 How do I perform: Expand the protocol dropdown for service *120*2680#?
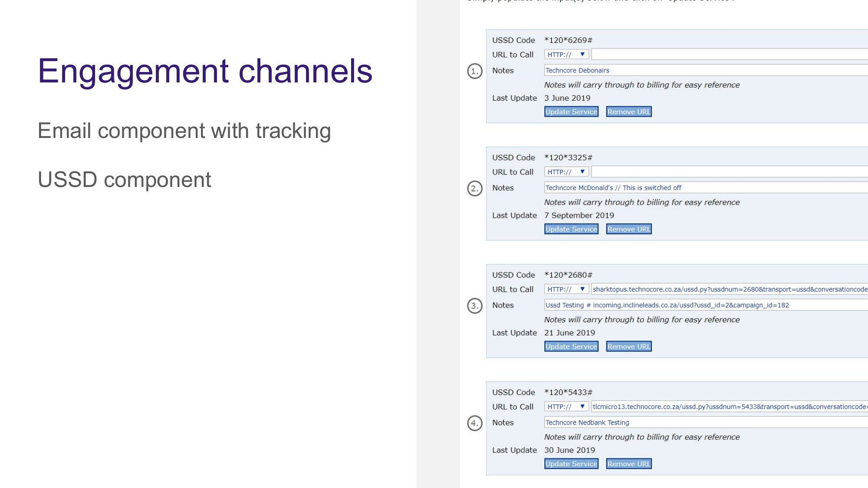coord(566,289)
